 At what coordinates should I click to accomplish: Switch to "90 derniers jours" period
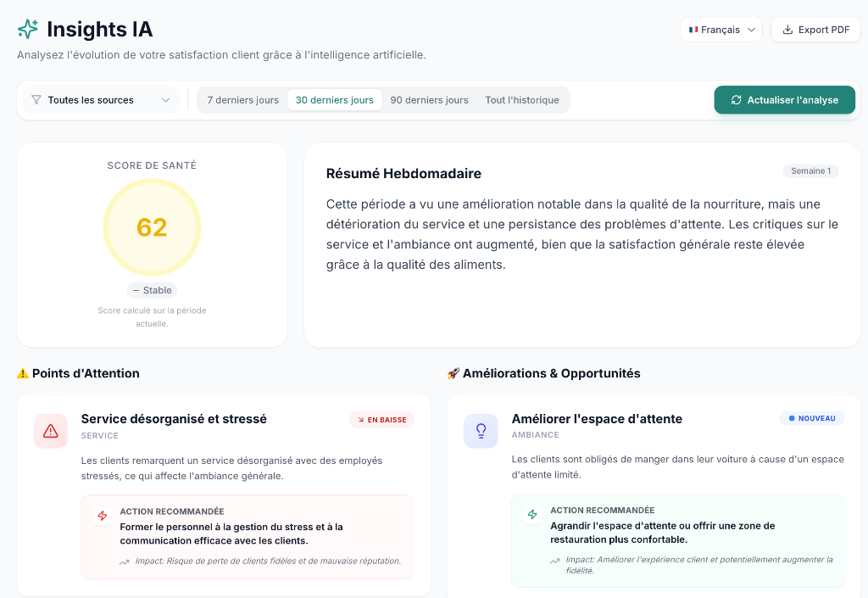[430, 99]
